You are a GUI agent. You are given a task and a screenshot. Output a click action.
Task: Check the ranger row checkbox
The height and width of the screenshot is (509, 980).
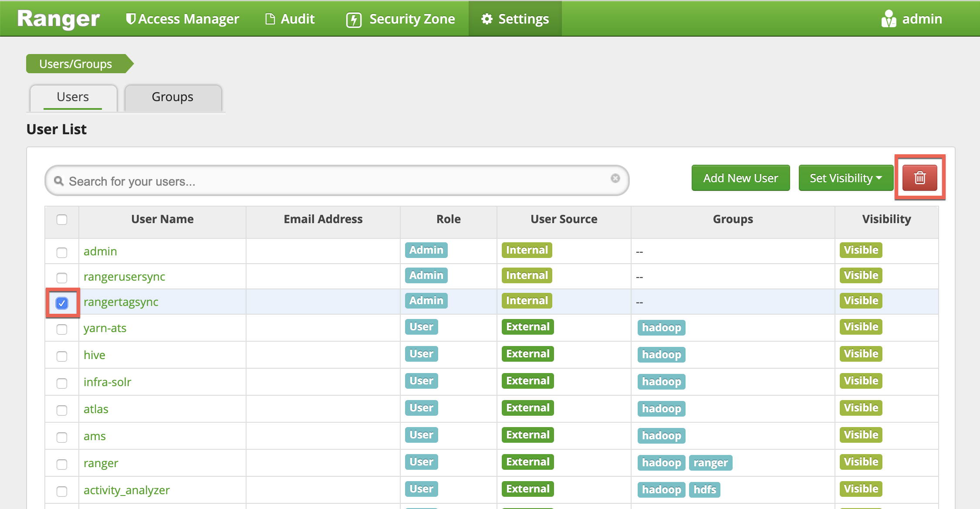pos(62,465)
